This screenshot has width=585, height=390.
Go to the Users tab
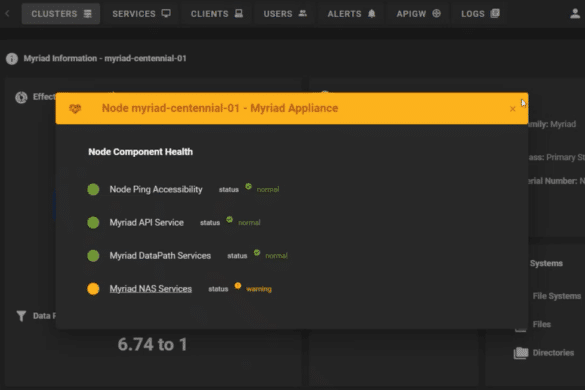285,14
